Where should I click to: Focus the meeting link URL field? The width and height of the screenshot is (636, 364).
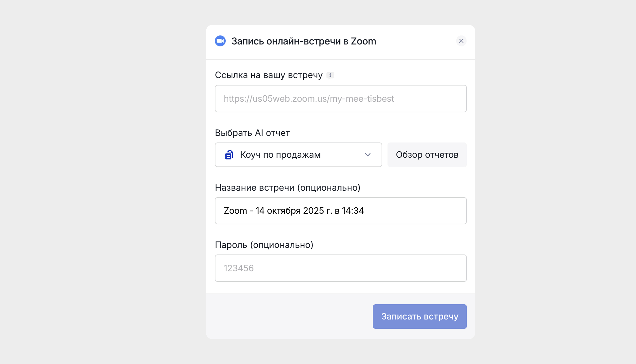(340, 99)
